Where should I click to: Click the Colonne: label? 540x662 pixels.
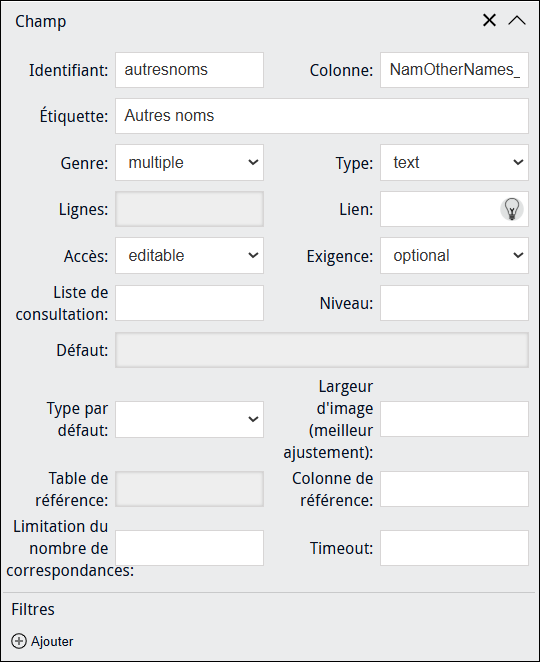342,70
